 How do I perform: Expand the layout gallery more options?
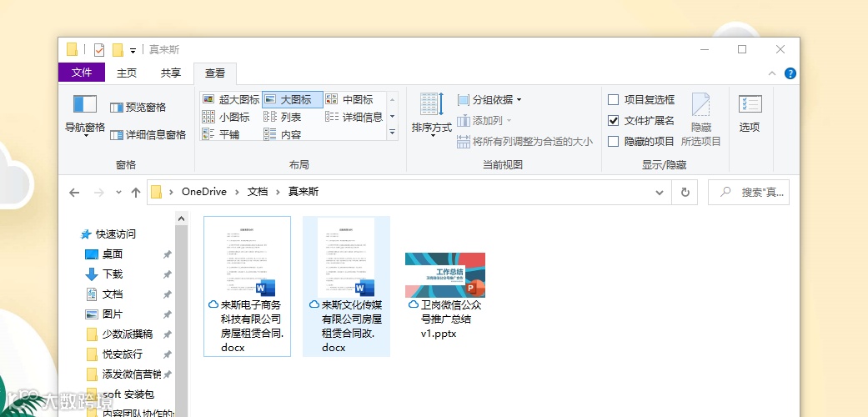pyautogui.click(x=393, y=133)
